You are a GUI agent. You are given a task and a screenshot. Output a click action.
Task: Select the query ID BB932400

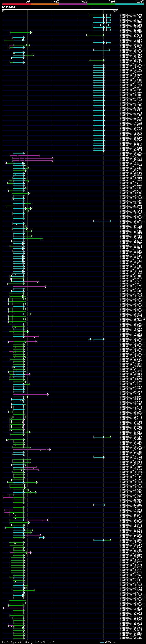point(8,8)
